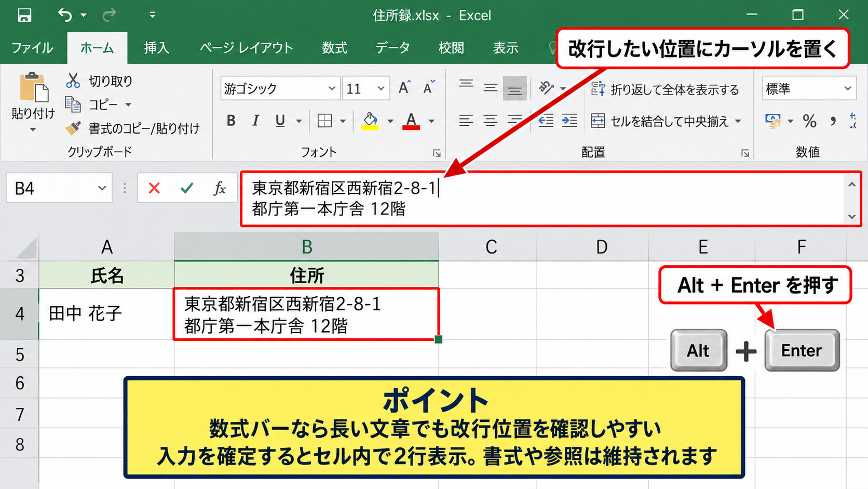
Task: Toggle underline formatting
Action: [x=280, y=121]
